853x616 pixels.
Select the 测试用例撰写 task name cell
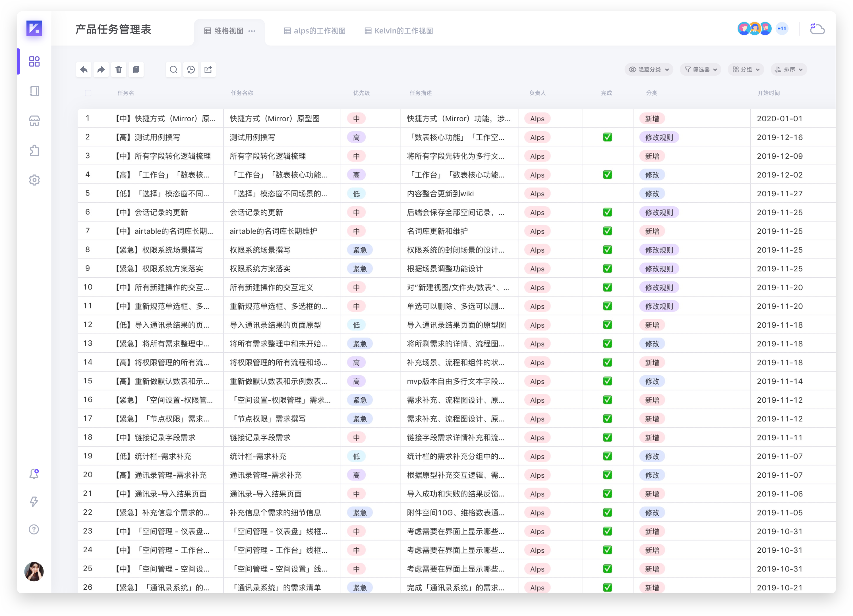pos(282,138)
